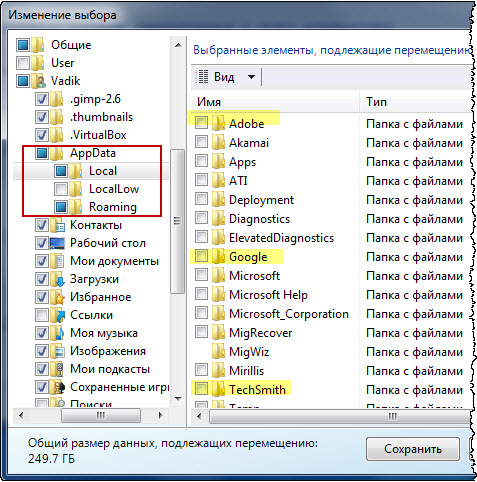Click the Akamai folder icon
Screen dimensions: 477x482
pyautogui.click(x=218, y=142)
